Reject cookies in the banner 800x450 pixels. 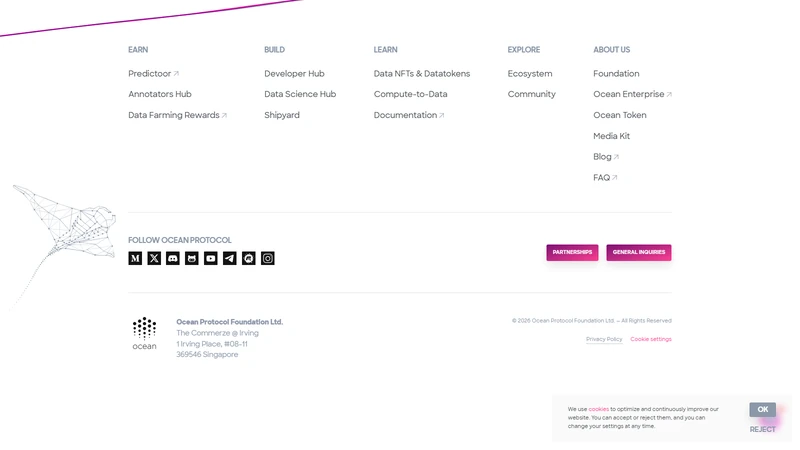click(x=763, y=430)
